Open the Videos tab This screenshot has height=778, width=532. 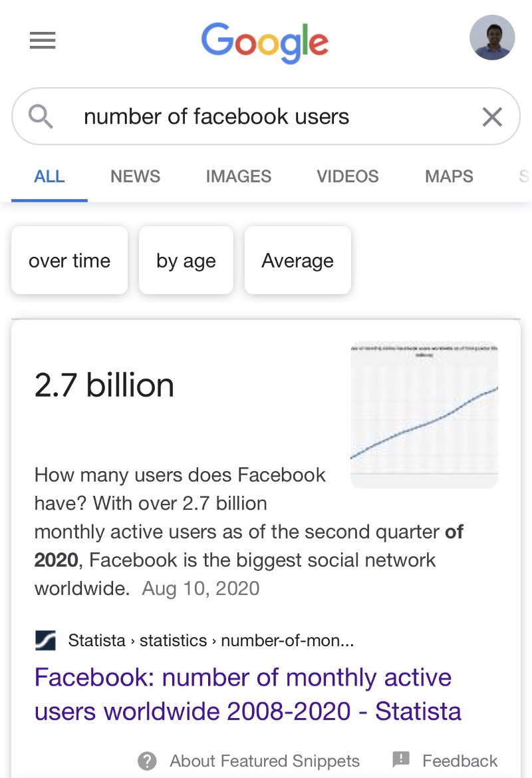[347, 176]
